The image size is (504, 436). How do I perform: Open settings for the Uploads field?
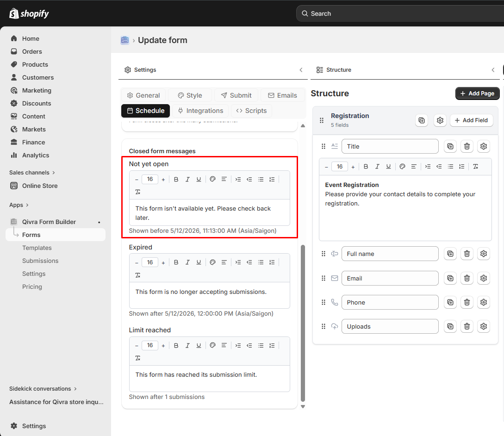click(484, 326)
